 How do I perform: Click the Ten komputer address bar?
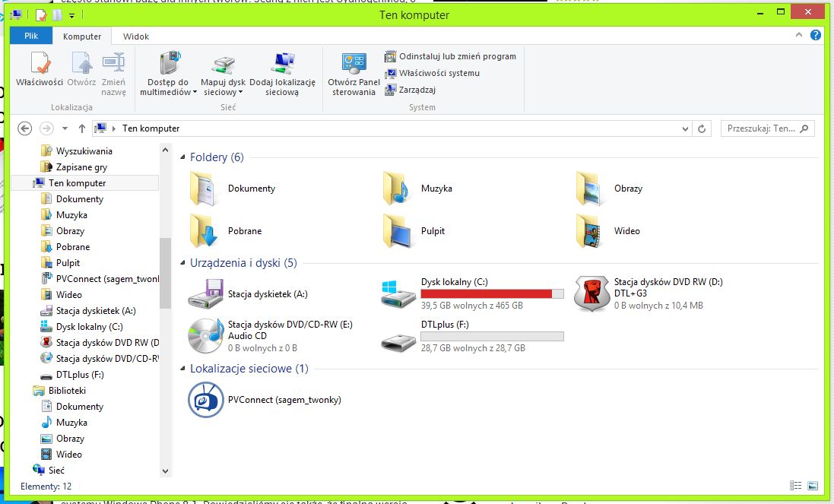pos(392,128)
